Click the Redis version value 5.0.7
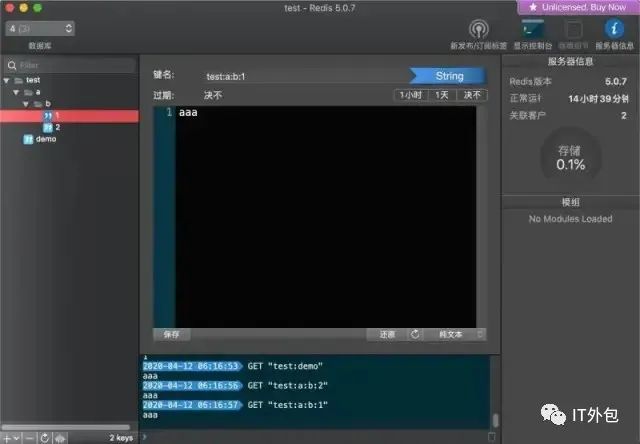This screenshot has width=640, height=444. [x=616, y=82]
